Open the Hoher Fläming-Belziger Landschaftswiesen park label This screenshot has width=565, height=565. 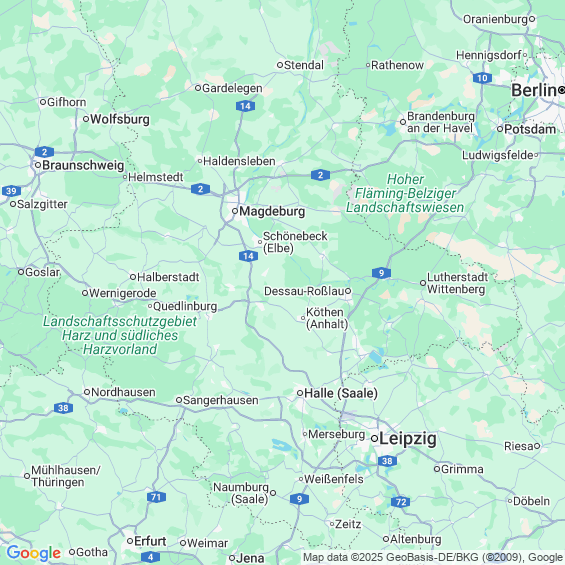point(405,193)
